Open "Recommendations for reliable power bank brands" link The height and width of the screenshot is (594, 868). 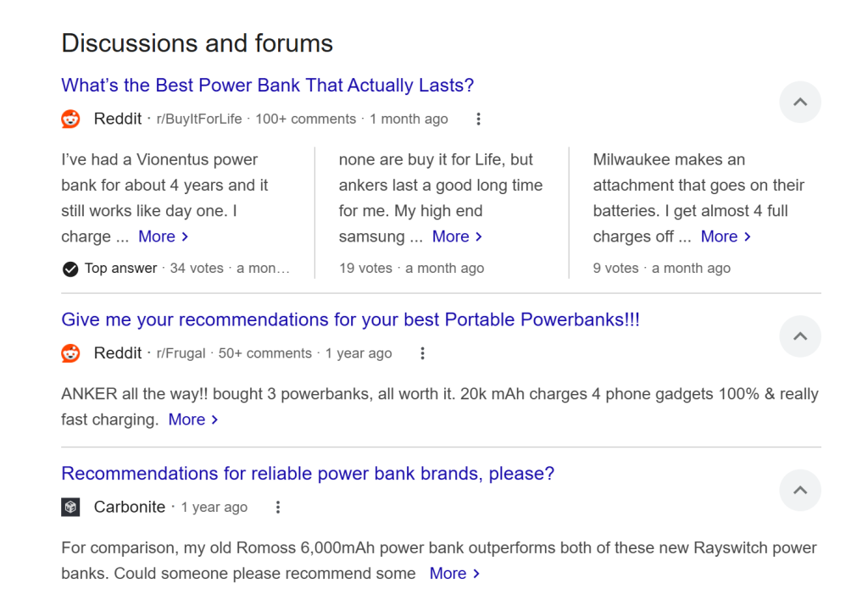[308, 474]
